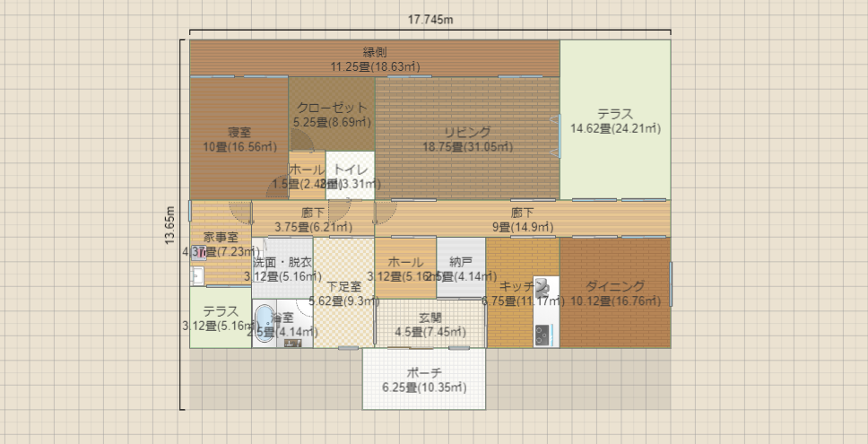Click the 17.745m width dimension
This screenshot has width=868, height=444.
[x=430, y=20]
